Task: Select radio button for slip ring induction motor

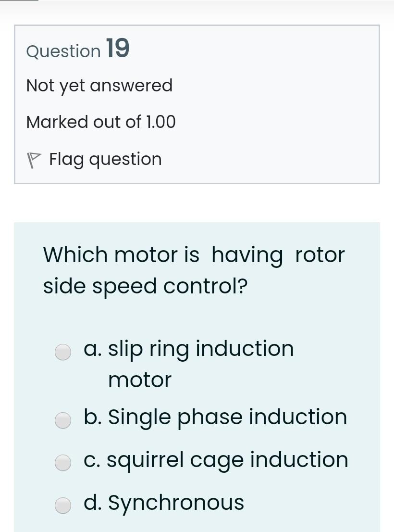Action: [x=63, y=352]
